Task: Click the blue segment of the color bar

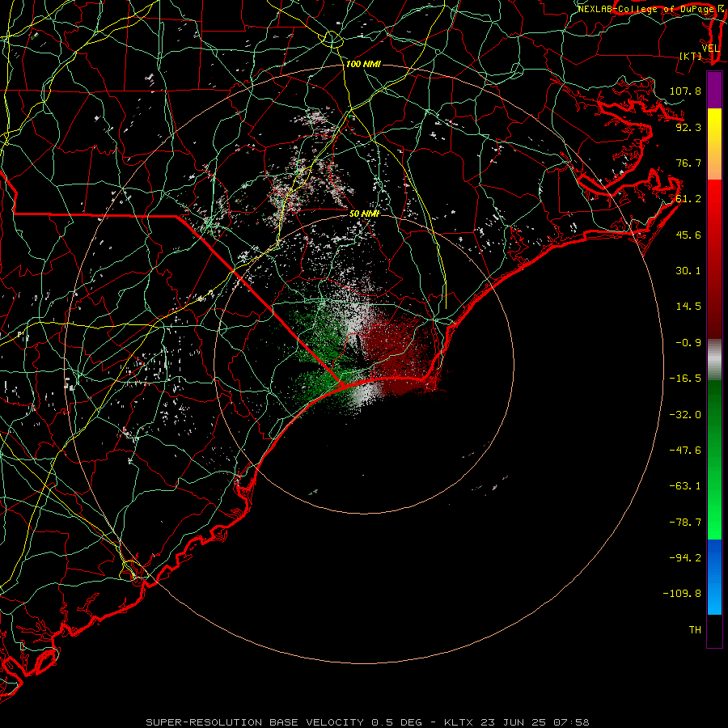Action: (714, 577)
